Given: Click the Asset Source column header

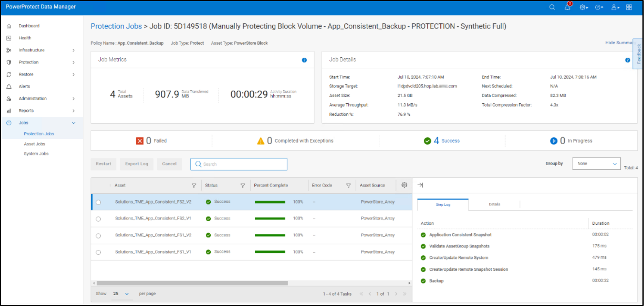Looking at the screenshot, I should 372,185.
